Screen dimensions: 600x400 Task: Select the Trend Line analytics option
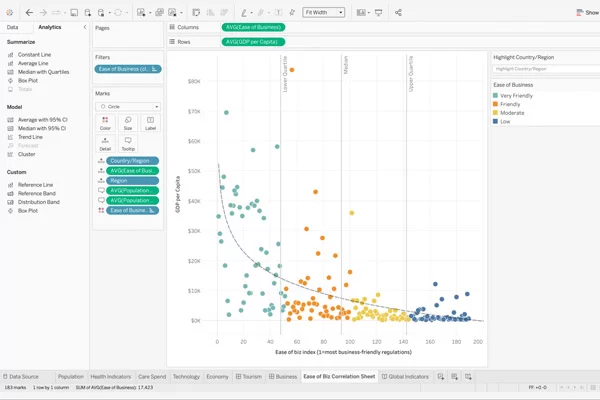(x=32, y=136)
